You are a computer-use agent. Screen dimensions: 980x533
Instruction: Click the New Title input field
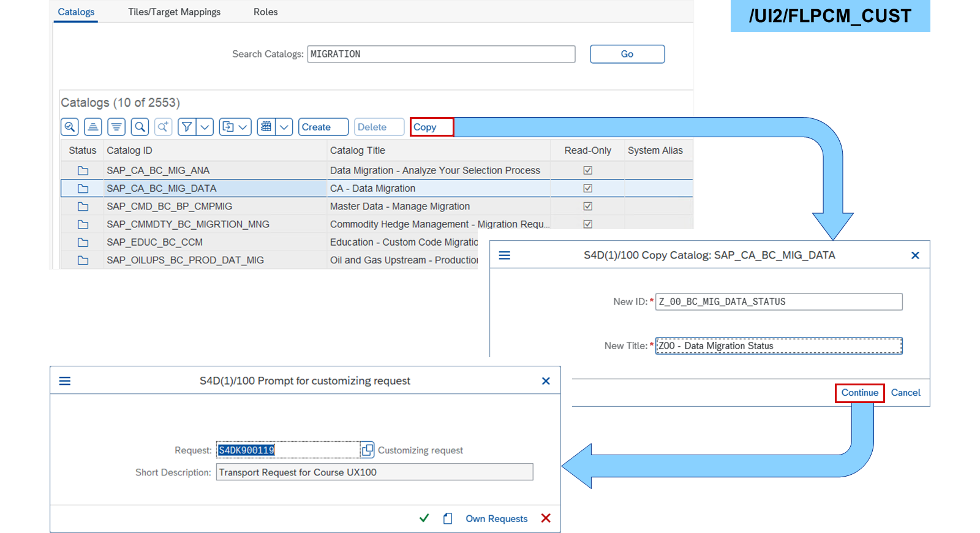[778, 346]
